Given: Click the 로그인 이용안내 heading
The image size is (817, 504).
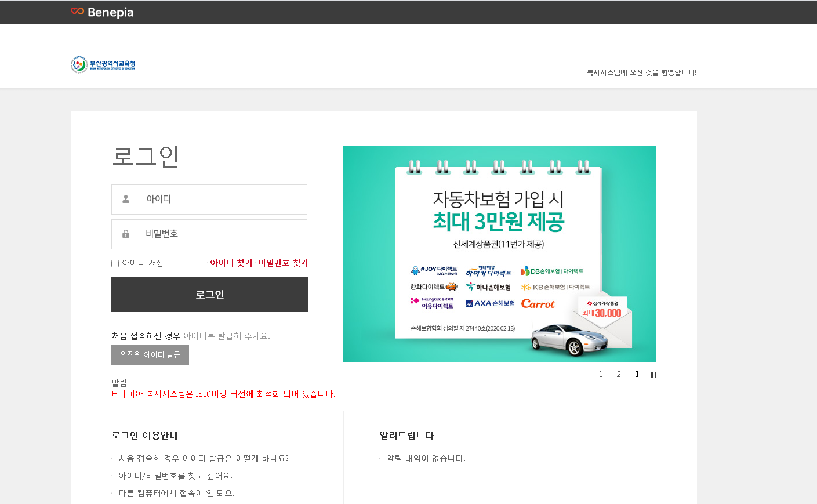Looking at the screenshot, I should click(145, 436).
